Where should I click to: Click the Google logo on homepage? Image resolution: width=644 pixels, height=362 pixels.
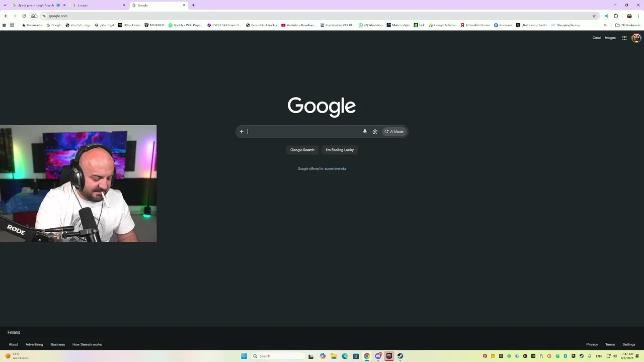click(x=321, y=106)
